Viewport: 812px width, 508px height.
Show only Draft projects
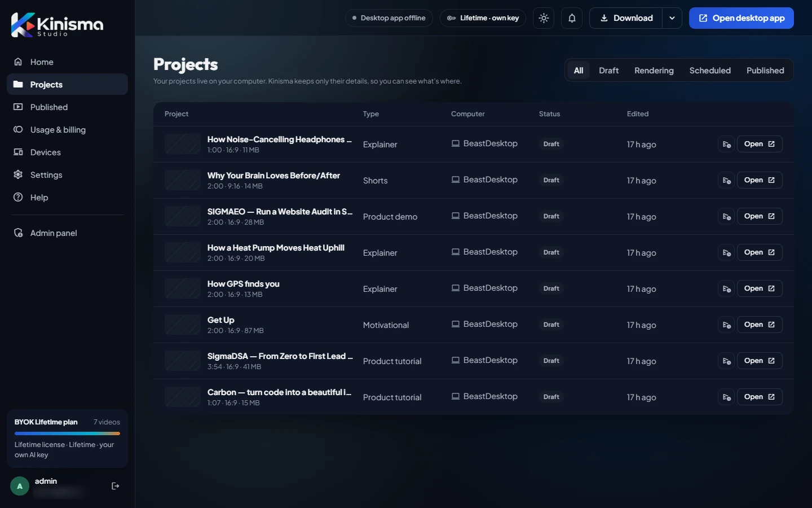tap(608, 71)
